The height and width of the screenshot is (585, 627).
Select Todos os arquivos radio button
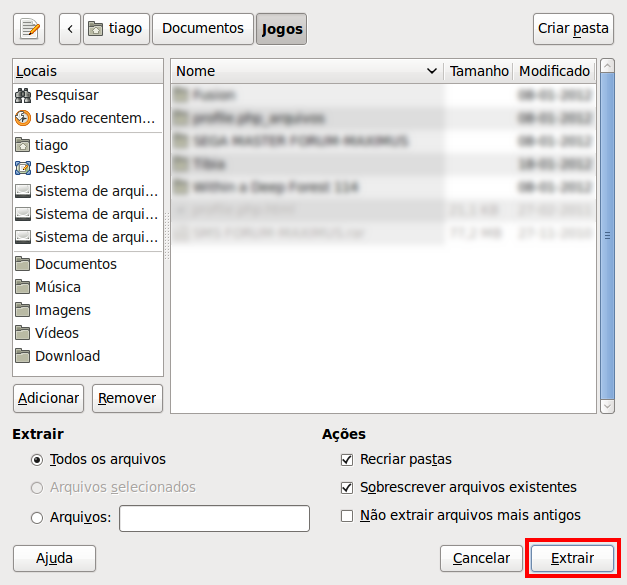point(37,460)
